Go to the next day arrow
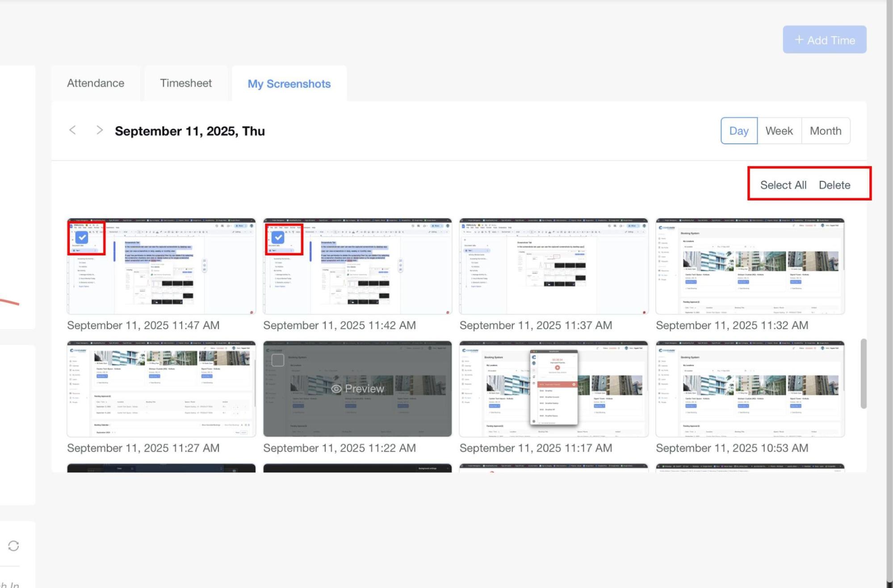 pyautogui.click(x=99, y=130)
